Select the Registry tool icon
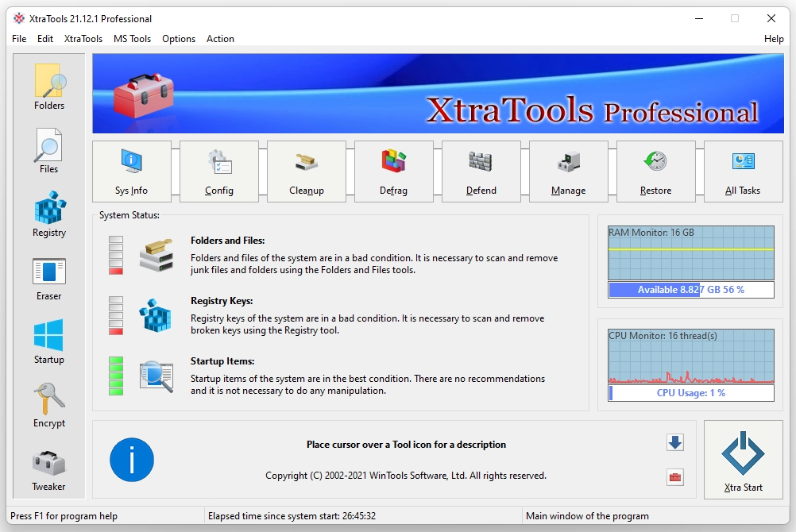The width and height of the screenshot is (796, 532). pos(49,214)
